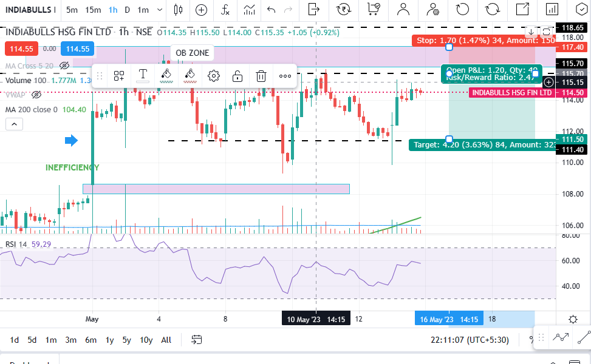Screen dimensions: 591x364
Task: Select the 15m timeframe
Action: point(93,10)
